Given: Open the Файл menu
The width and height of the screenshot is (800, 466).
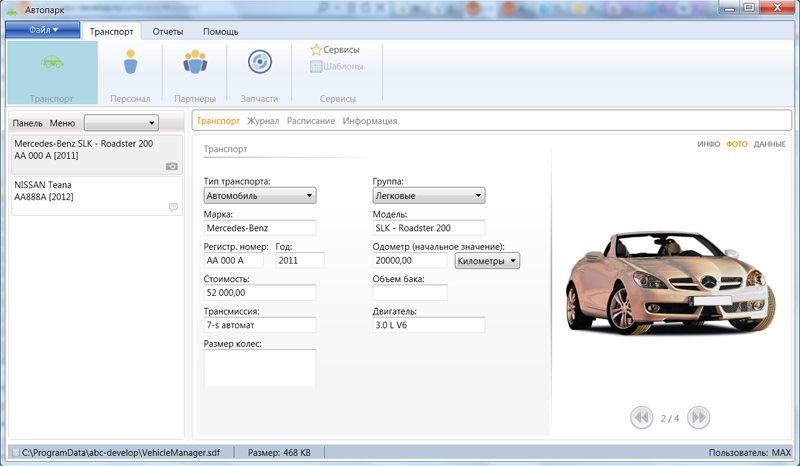Looking at the screenshot, I should [43, 30].
